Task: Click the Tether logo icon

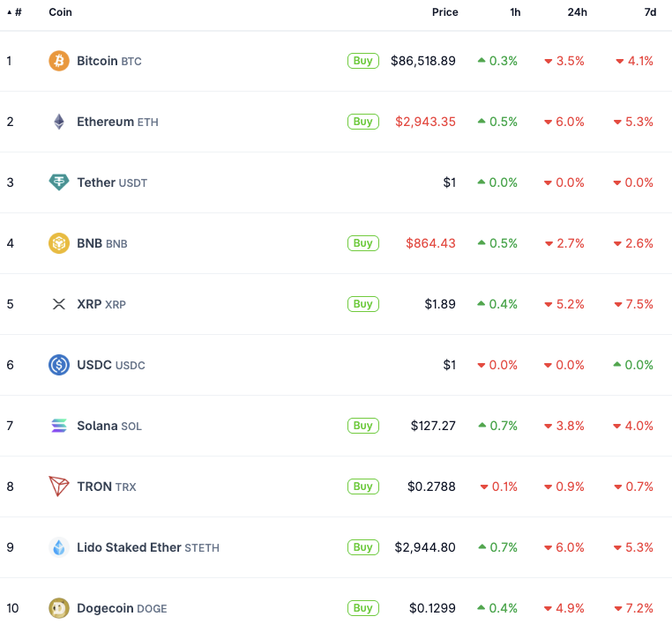Action: tap(59, 182)
